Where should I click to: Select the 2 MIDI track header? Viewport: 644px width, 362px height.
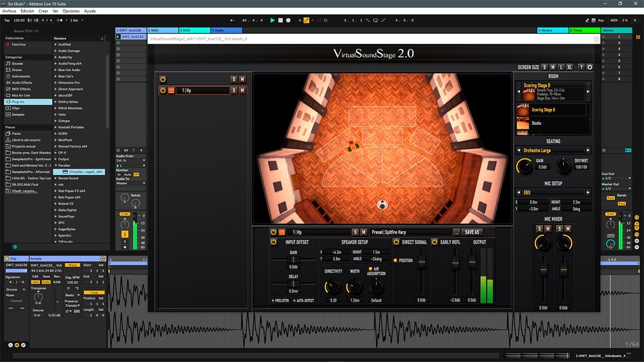[x=162, y=31]
